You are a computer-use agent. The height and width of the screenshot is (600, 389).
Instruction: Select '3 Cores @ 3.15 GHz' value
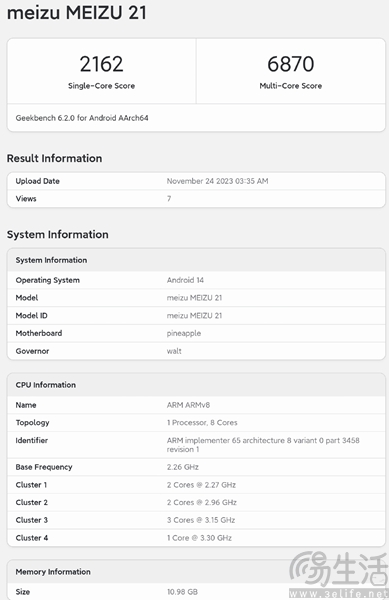201,520
